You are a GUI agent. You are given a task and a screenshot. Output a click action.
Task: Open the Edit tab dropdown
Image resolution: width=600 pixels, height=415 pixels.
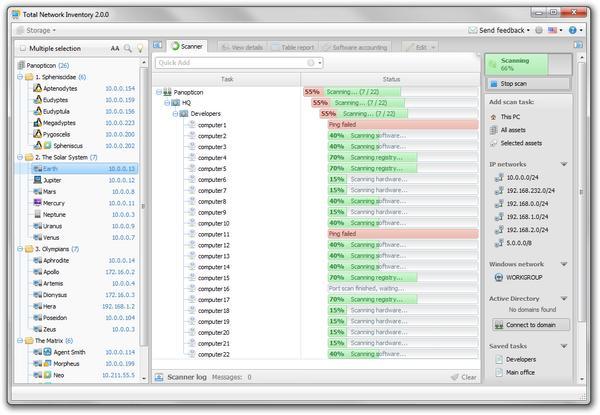tap(420, 47)
